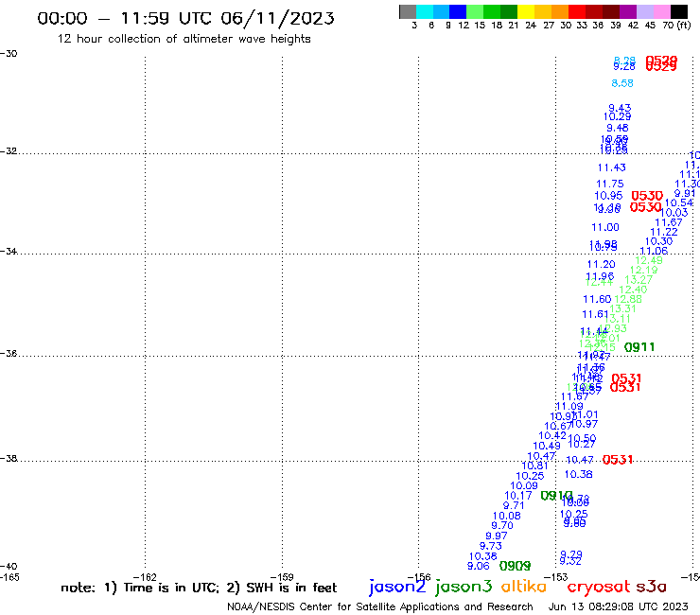
Task: Select the 'Jun 13 08:29:08 UTC 2023' timestamp
Action: coord(619,606)
